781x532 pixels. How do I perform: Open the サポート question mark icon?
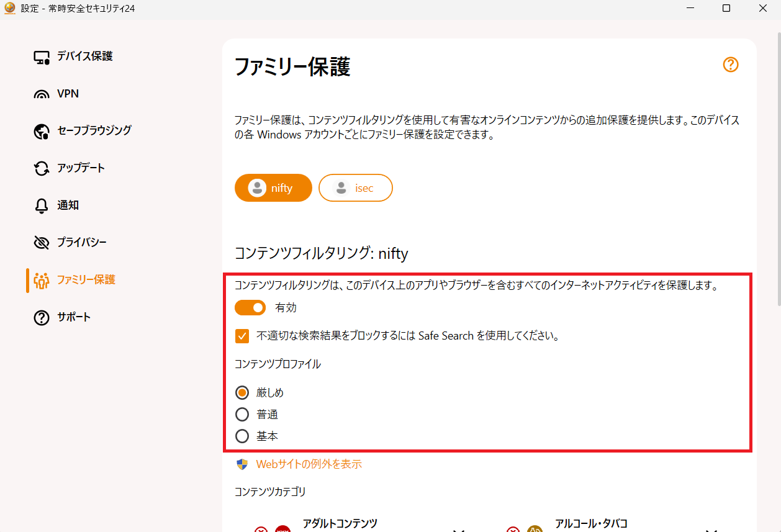[x=41, y=317]
